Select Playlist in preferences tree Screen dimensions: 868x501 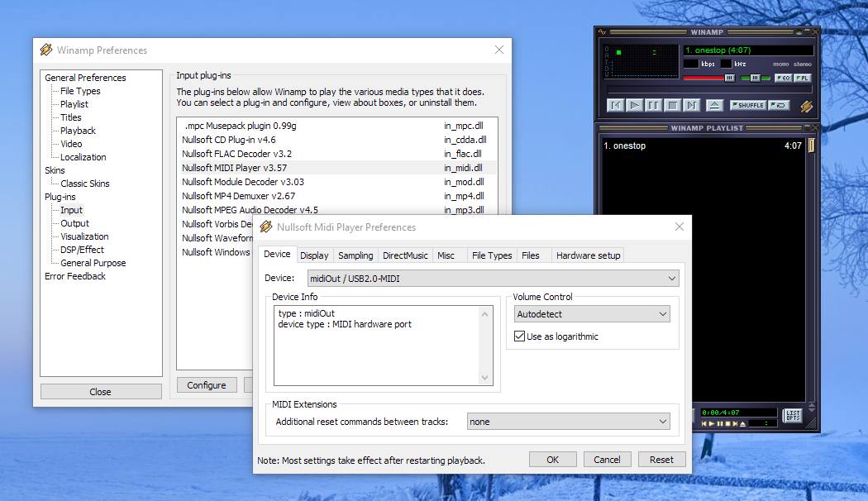(x=74, y=104)
